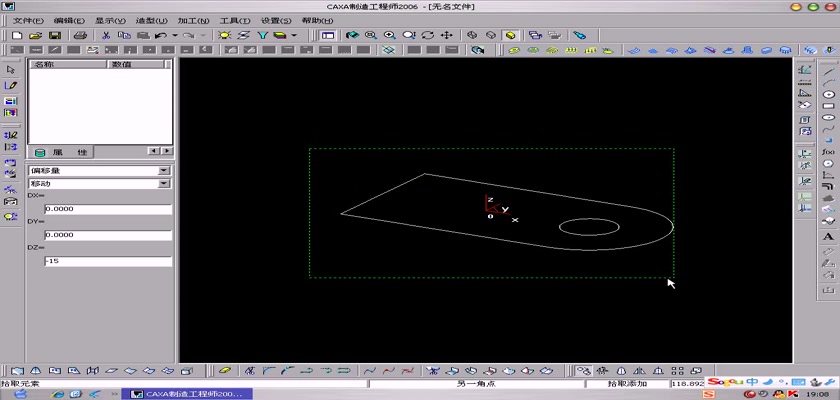Select the arrow pointer tool in left sidebar
Viewport: 840px width, 400px height.
click(x=11, y=70)
